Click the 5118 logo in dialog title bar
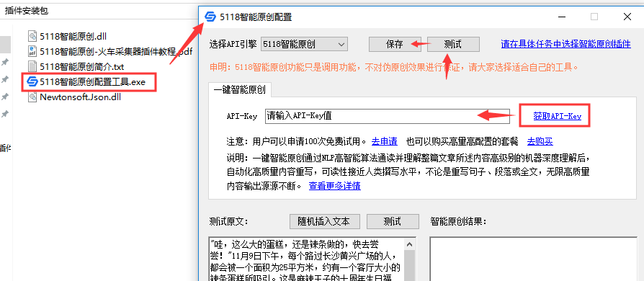 [x=210, y=17]
